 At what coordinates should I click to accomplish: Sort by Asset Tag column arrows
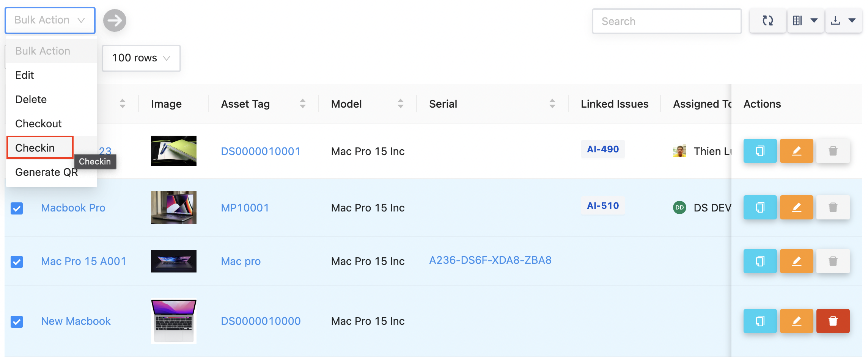point(302,103)
